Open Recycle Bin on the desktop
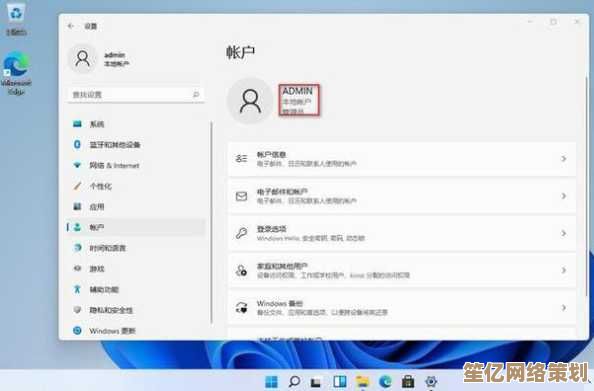This screenshot has width=594, height=391. pos(16,19)
